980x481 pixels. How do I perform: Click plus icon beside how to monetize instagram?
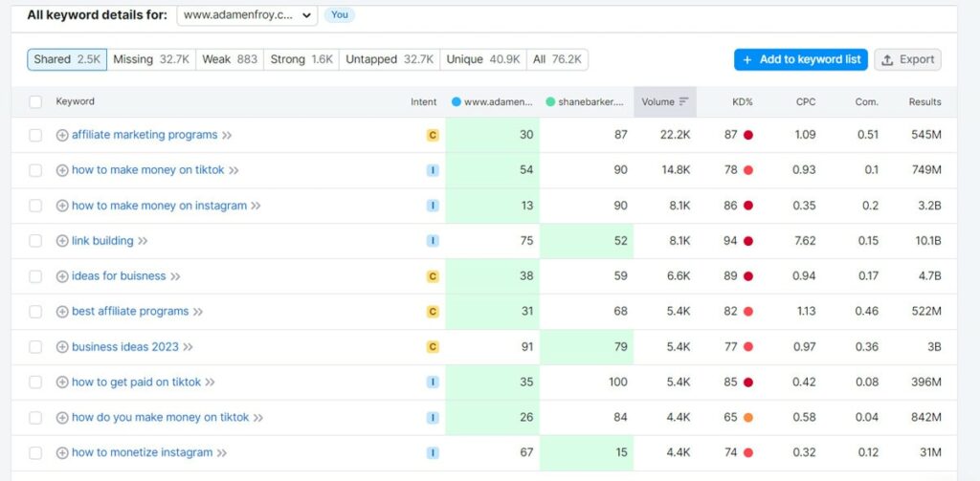point(62,453)
